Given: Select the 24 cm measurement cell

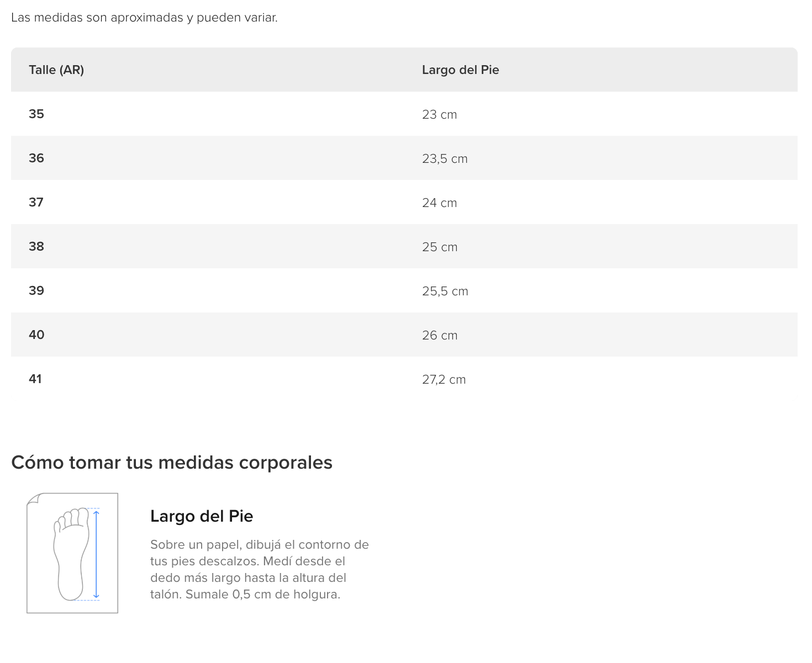Looking at the screenshot, I should pos(440,203).
